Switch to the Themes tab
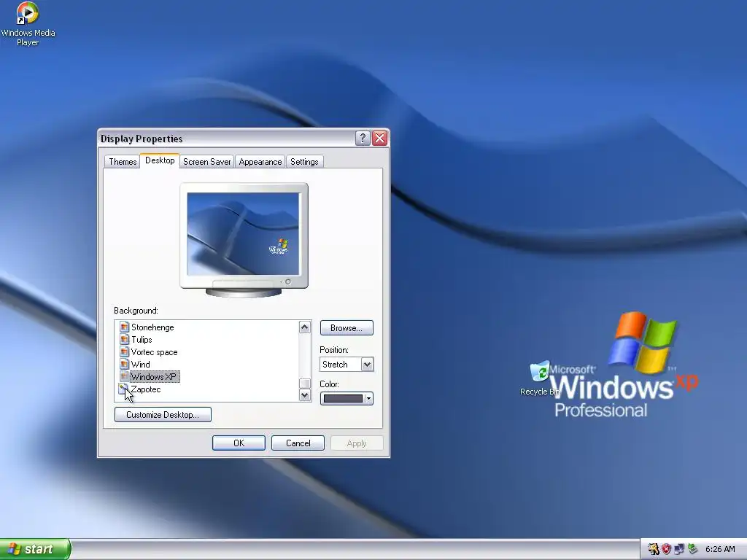Image resolution: width=747 pixels, height=560 pixels. 123,162
